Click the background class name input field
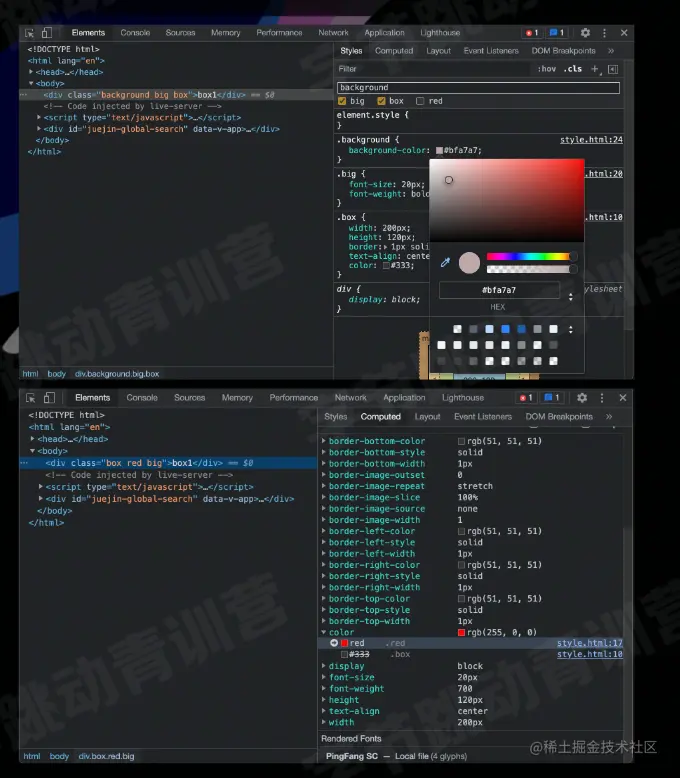This screenshot has height=778, width=680. tap(478, 88)
